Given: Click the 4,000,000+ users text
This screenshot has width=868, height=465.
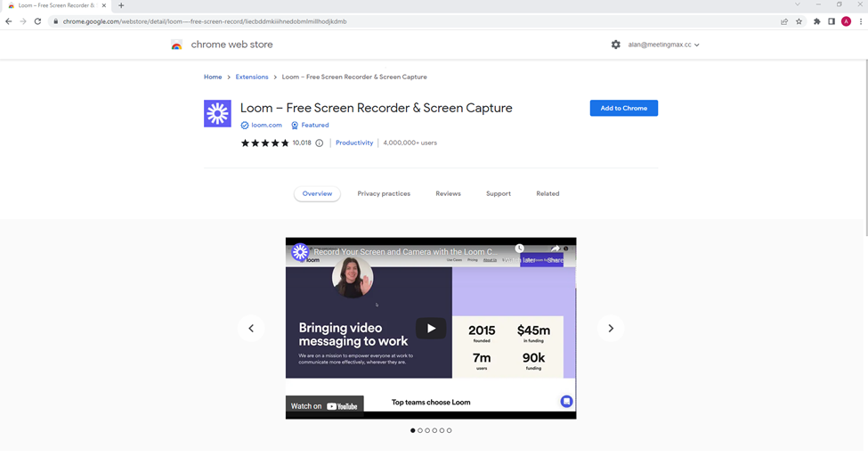Looking at the screenshot, I should tap(410, 143).
